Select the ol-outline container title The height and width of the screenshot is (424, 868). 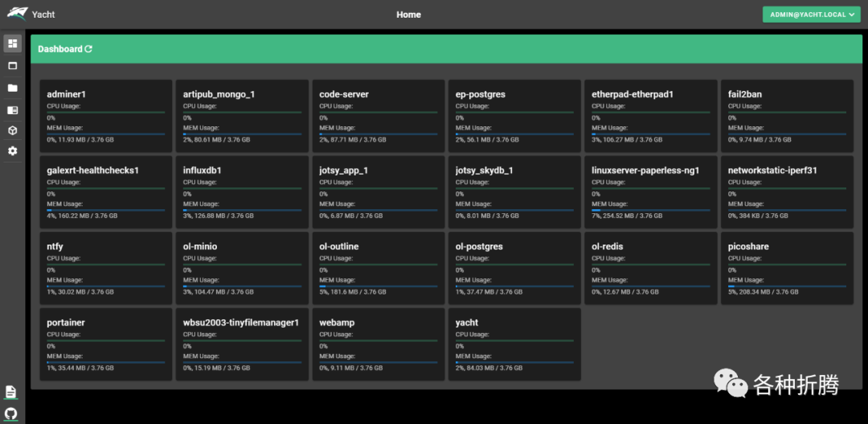click(x=341, y=247)
